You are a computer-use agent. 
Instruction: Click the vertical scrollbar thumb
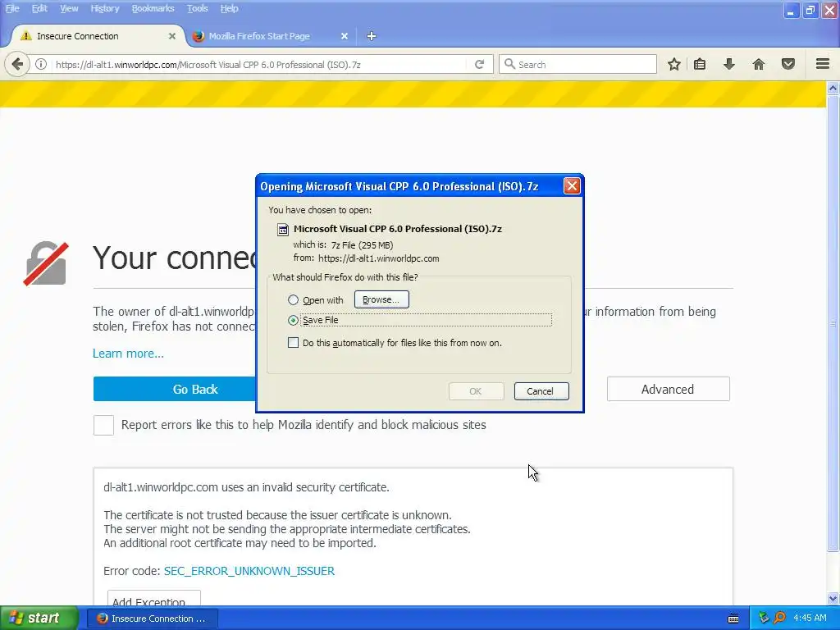pyautogui.click(x=833, y=322)
